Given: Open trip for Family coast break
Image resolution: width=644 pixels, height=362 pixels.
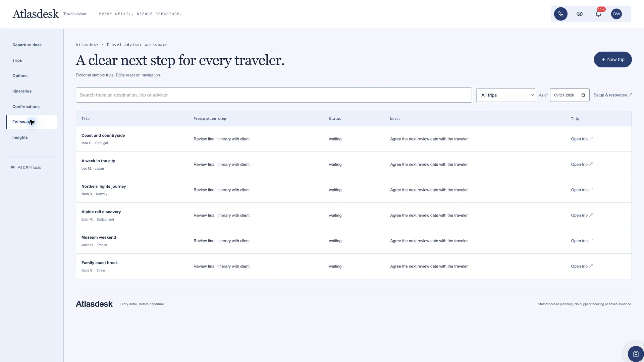Looking at the screenshot, I should pyautogui.click(x=582, y=266).
